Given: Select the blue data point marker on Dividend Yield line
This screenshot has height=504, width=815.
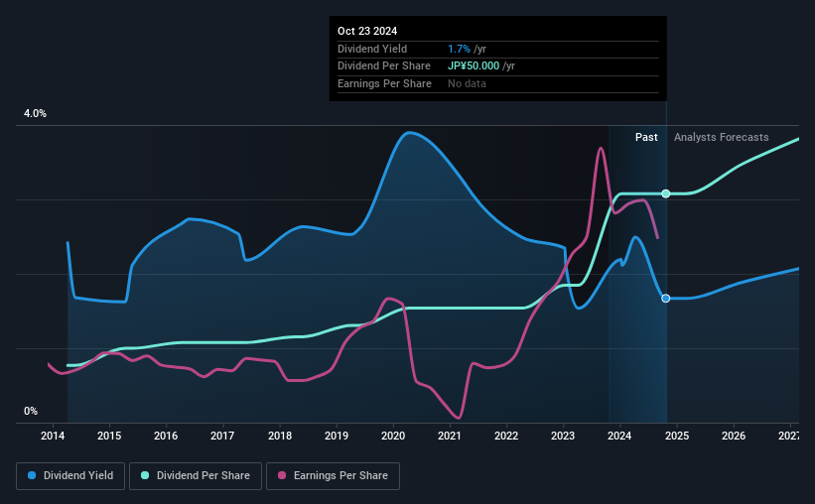Looking at the screenshot, I should 666,299.
